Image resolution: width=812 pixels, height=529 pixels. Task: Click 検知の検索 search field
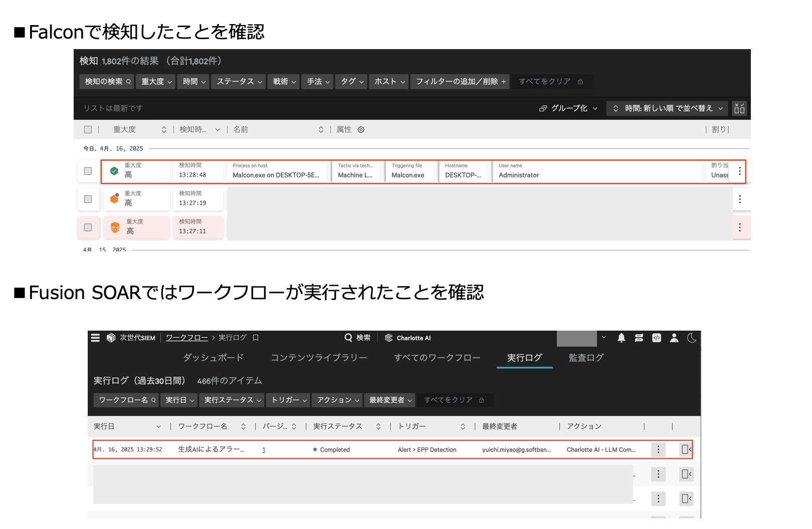107,82
